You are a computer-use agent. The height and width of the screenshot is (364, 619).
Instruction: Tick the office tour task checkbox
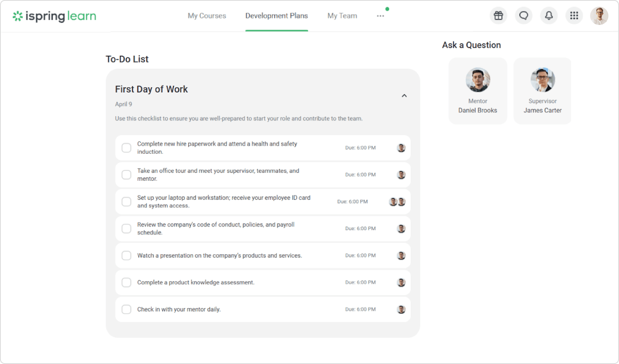coord(127,175)
